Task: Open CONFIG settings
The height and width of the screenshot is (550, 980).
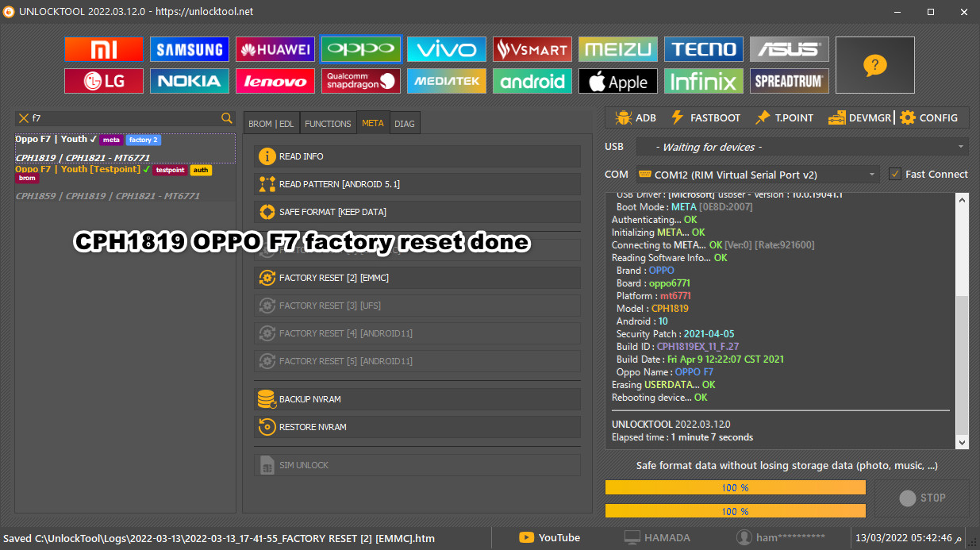Action: click(928, 117)
